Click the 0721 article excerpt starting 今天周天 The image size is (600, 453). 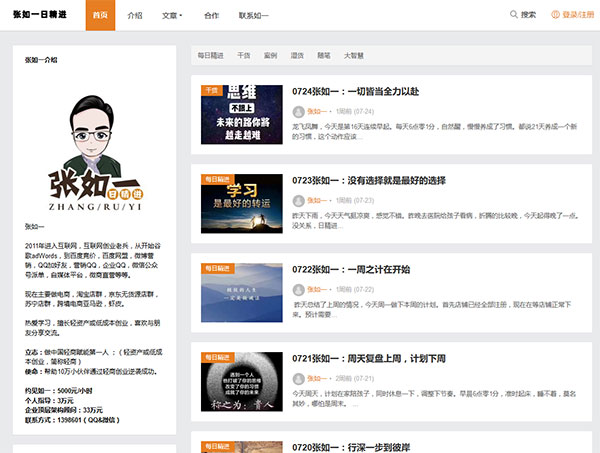pos(434,399)
